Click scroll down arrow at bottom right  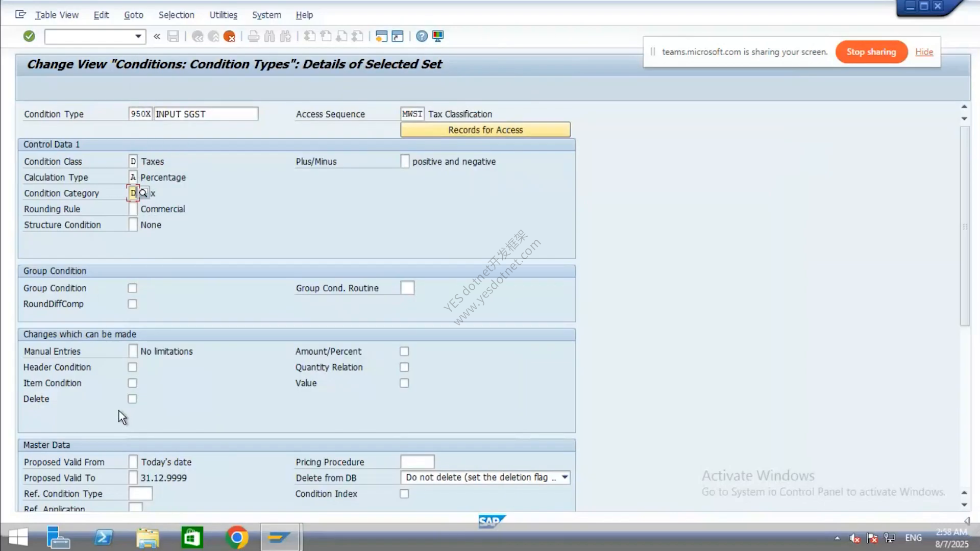coord(964,505)
